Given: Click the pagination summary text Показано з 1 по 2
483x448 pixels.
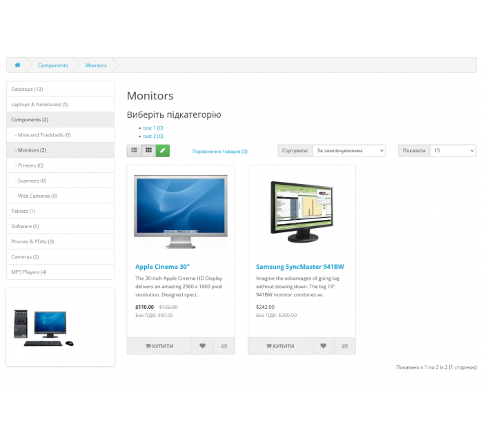Looking at the screenshot, I should pos(436,367).
